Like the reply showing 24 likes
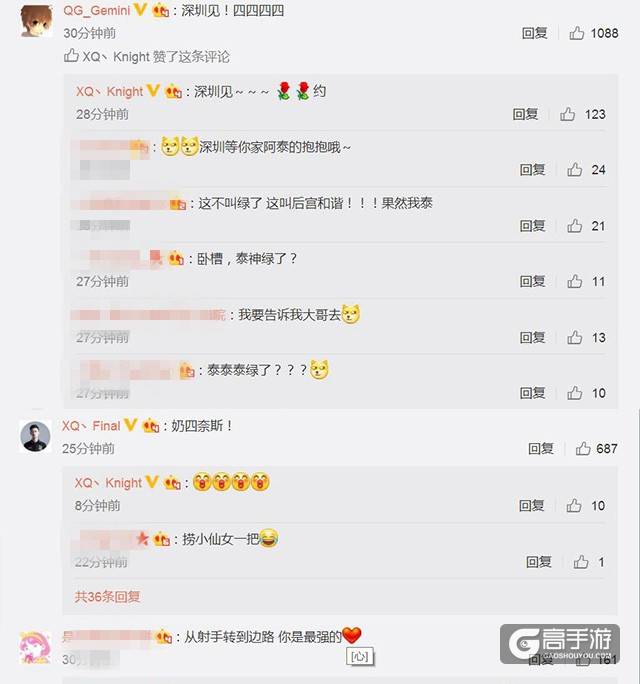This screenshot has width=640, height=684. tap(574, 170)
